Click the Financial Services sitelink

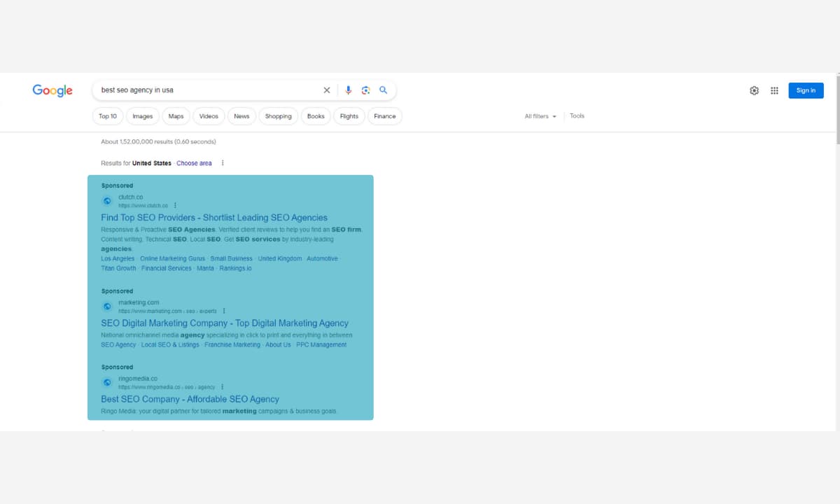point(167,268)
